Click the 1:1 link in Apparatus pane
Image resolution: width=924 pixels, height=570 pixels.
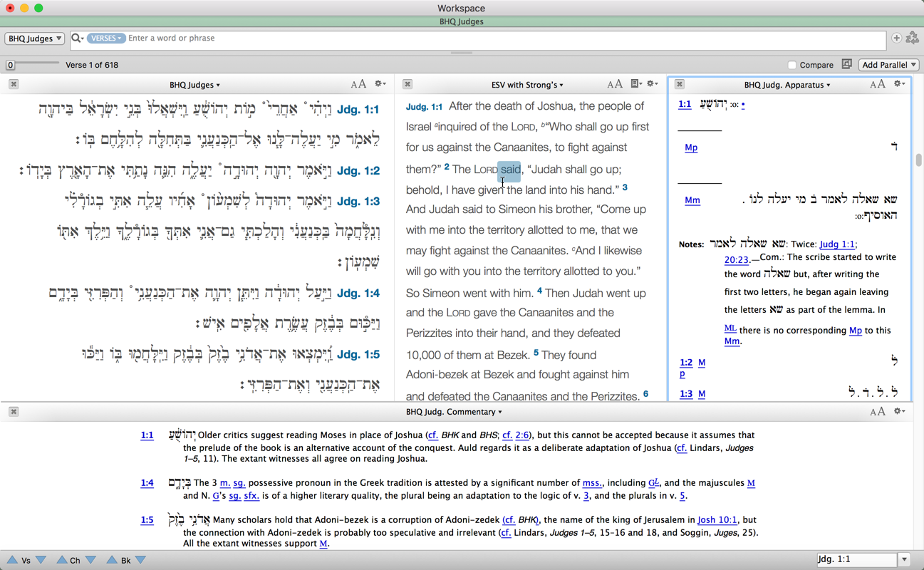[x=685, y=104]
